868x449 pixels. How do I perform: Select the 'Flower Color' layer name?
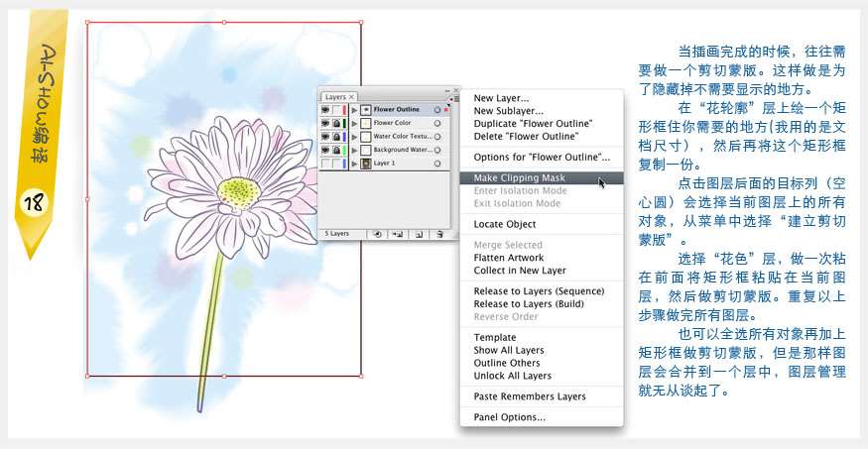tap(392, 123)
